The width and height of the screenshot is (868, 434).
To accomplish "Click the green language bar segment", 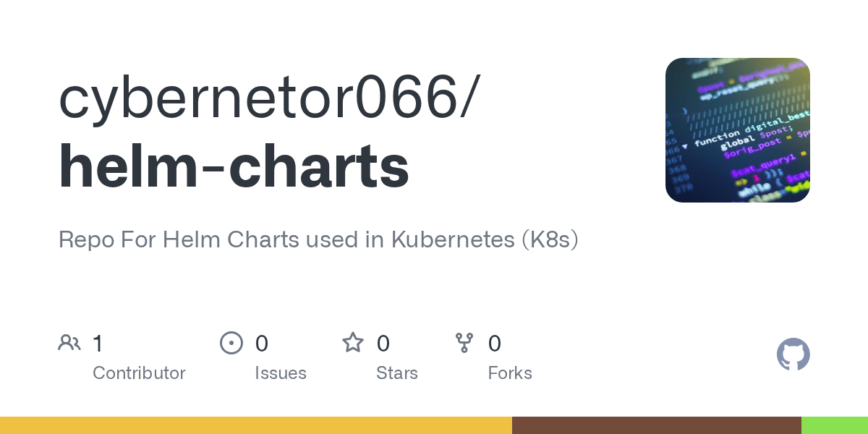I will [x=834, y=425].
